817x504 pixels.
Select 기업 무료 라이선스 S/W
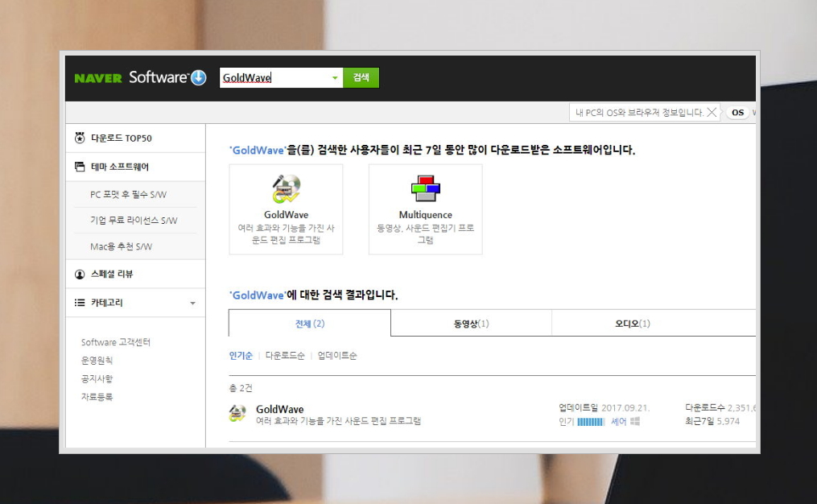pos(134,221)
